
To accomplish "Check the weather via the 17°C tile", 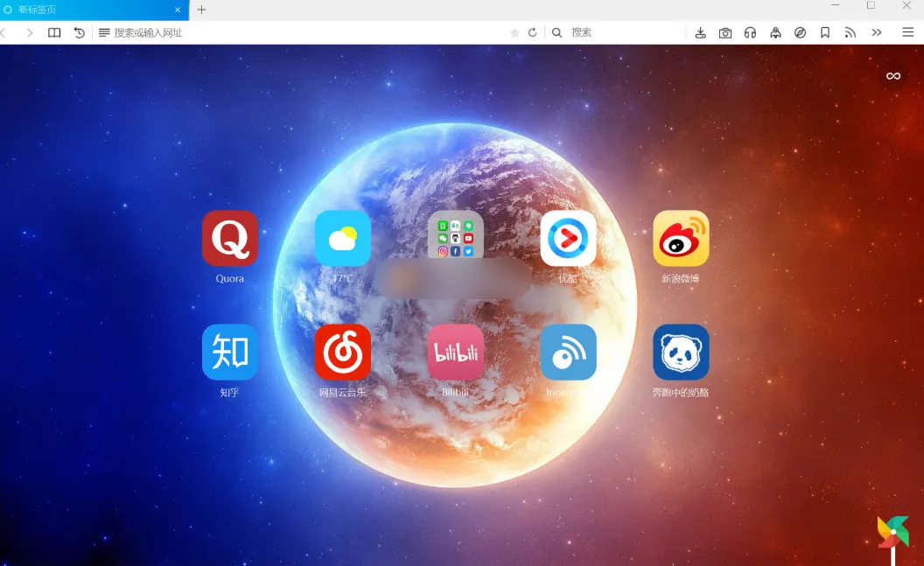I will click(x=342, y=237).
